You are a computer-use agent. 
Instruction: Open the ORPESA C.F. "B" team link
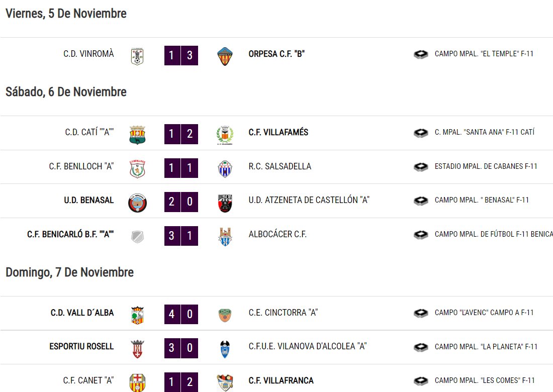click(x=276, y=54)
